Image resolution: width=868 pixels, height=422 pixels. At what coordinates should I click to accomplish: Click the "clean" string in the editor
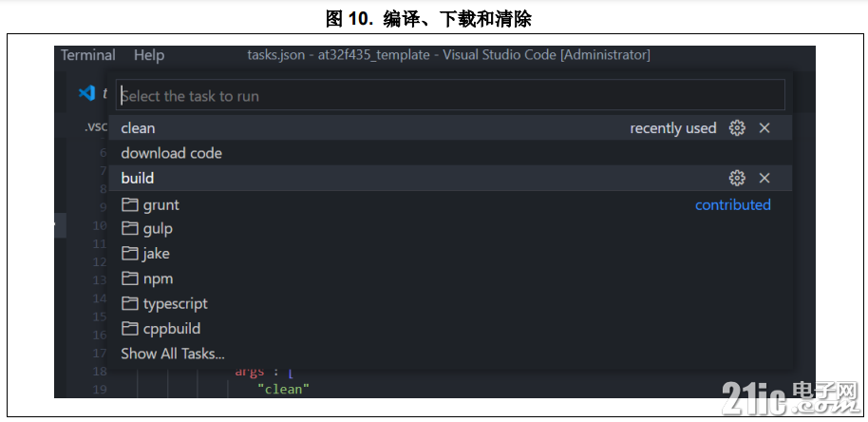click(x=283, y=390)
